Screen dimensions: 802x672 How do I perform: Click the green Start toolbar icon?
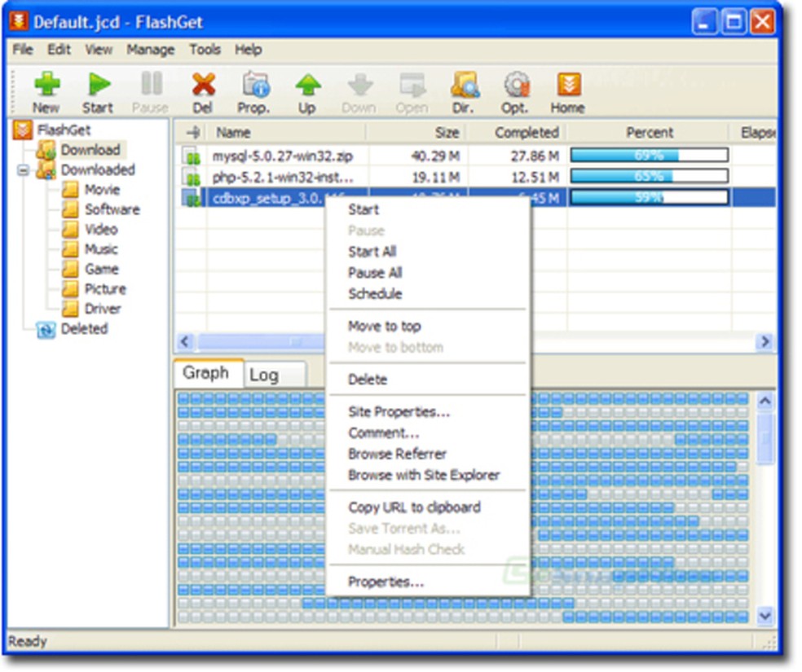(x=98, y=85)
